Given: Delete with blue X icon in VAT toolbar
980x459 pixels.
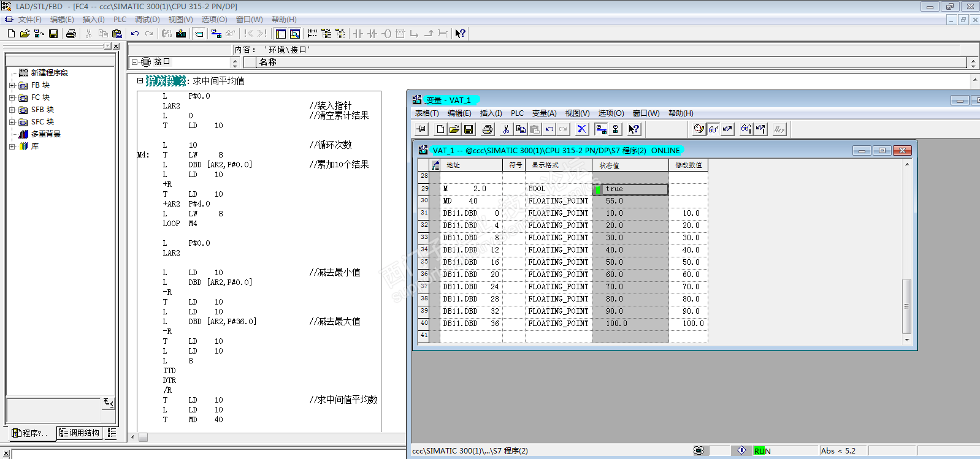Looking at the screenshot, I should pos(581,129).
